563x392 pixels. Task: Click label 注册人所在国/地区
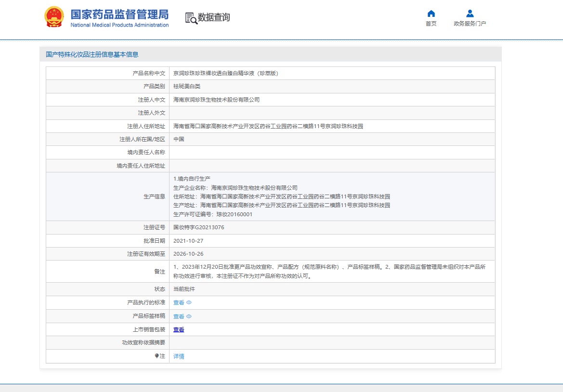[142, 139]
